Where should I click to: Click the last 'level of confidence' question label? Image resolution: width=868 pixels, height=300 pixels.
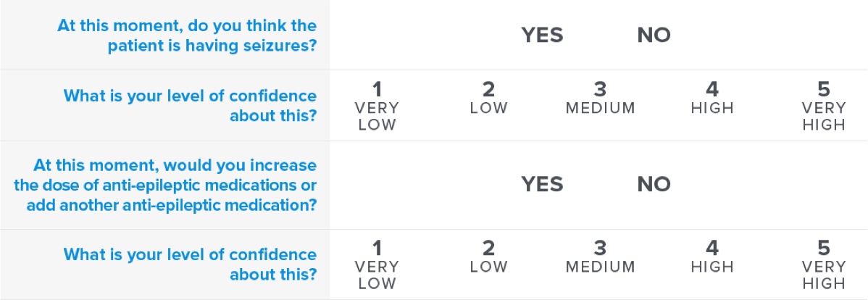[x=191, y=264]
